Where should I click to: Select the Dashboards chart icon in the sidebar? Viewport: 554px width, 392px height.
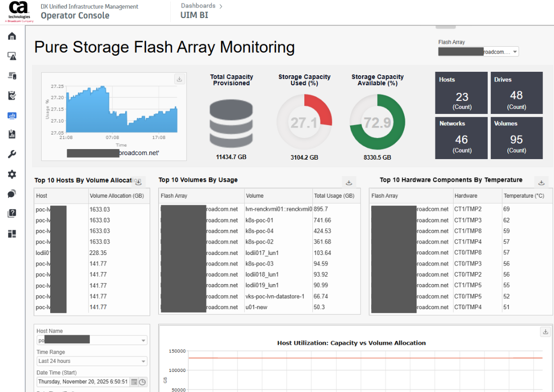coord(12,115)
